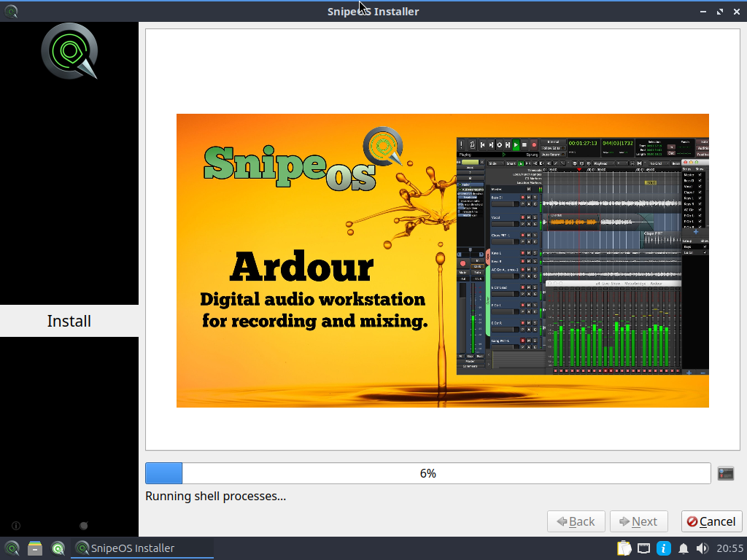Open the SnipeOS start menu
Screen dimensions: 747x560
[x=12, y=548]
